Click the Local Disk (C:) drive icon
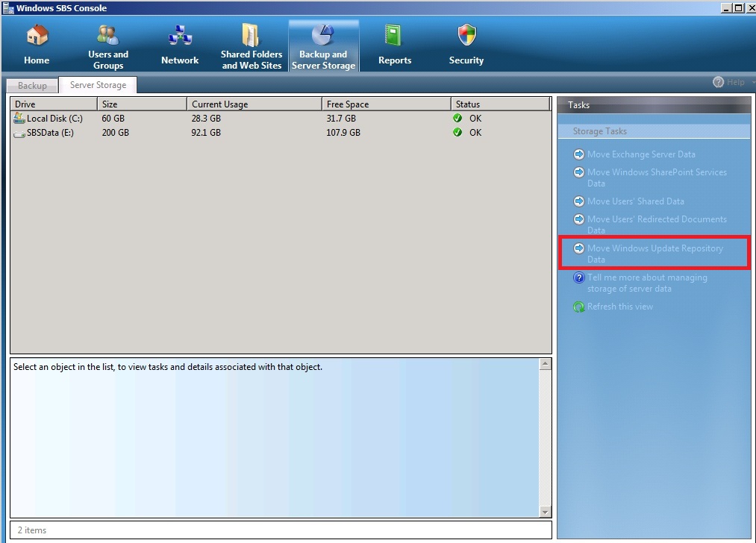 click(19, 118)
